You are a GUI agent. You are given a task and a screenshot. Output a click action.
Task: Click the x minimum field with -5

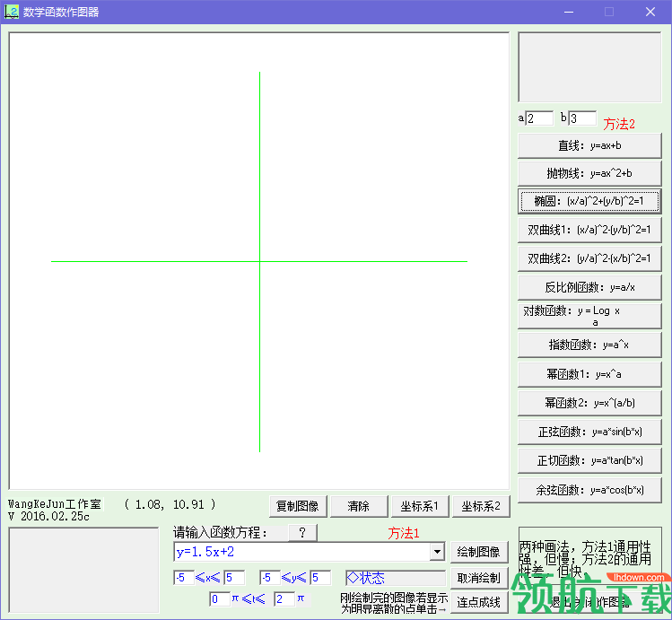click(x=184, y=578)
